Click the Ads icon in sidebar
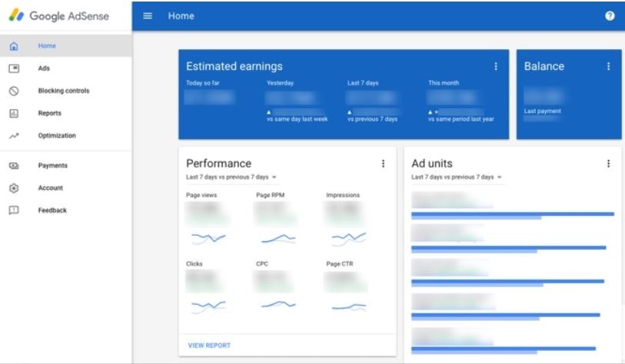 coord(14,68)
